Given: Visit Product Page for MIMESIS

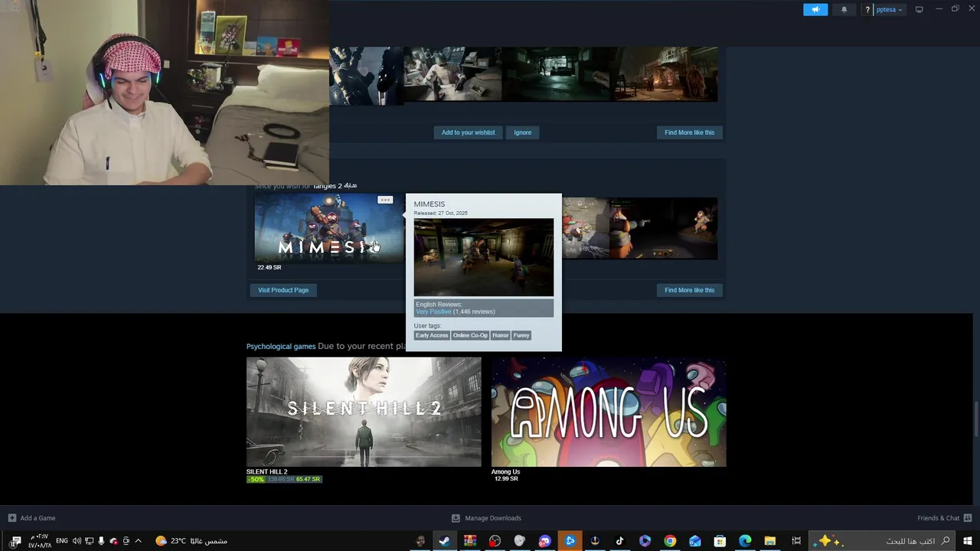Looking at the screenshot, I should click(x=283, y=290).
